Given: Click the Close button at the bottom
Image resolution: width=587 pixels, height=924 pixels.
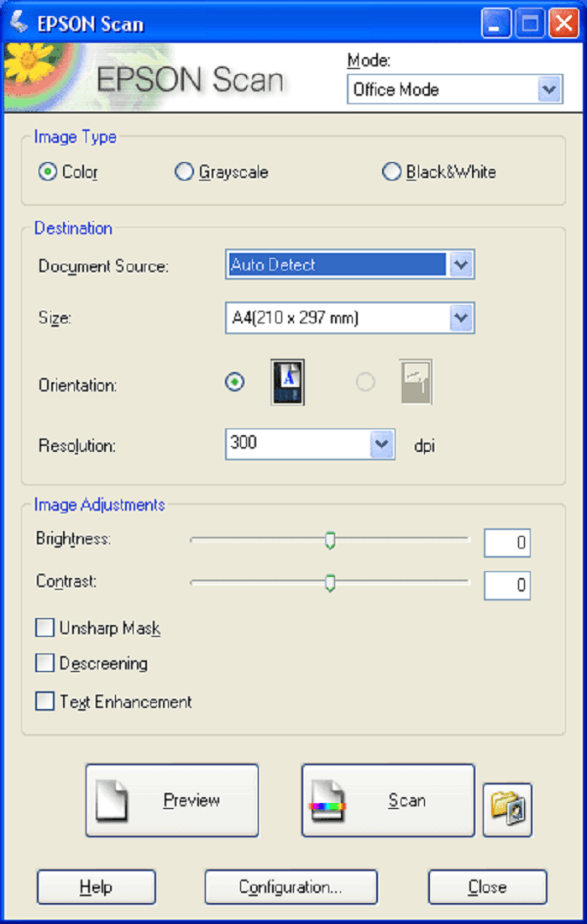Looking at the screenshot, I should click(x=487, y=887).
